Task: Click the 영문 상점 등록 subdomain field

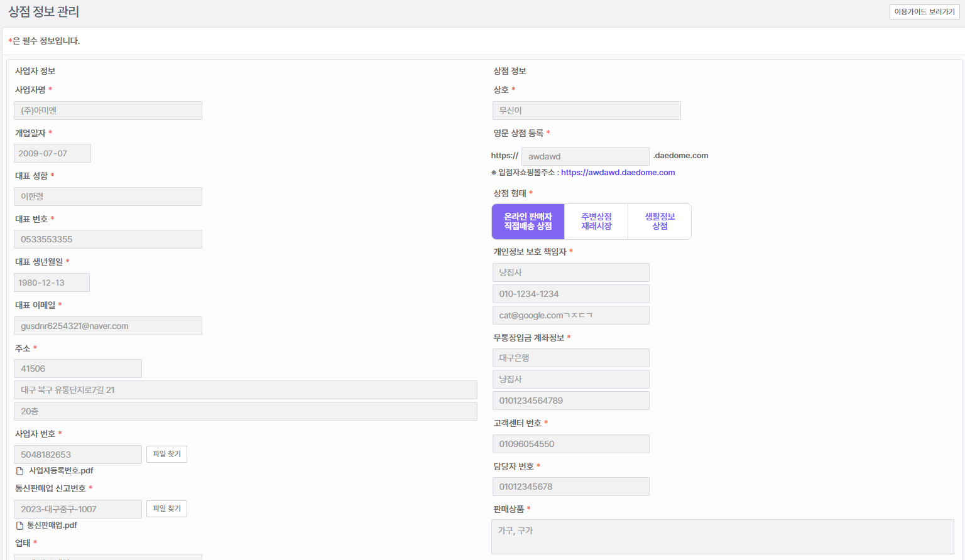Action: pos(585,156)
